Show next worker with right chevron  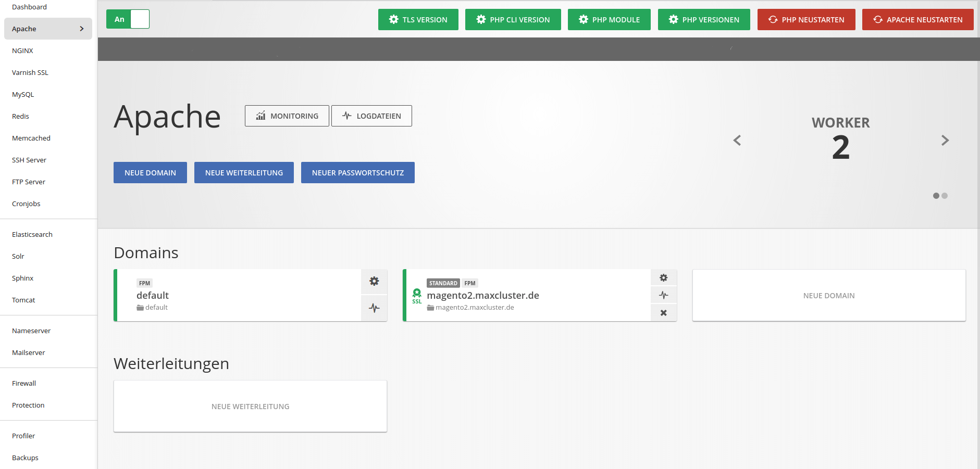tap(945, 140)
